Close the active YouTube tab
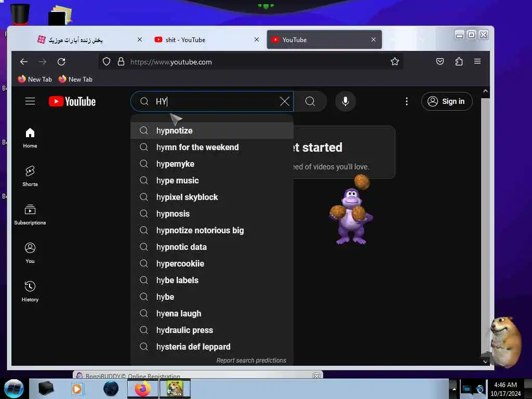The height and width of the screenshot is (399, 532). 373,39
